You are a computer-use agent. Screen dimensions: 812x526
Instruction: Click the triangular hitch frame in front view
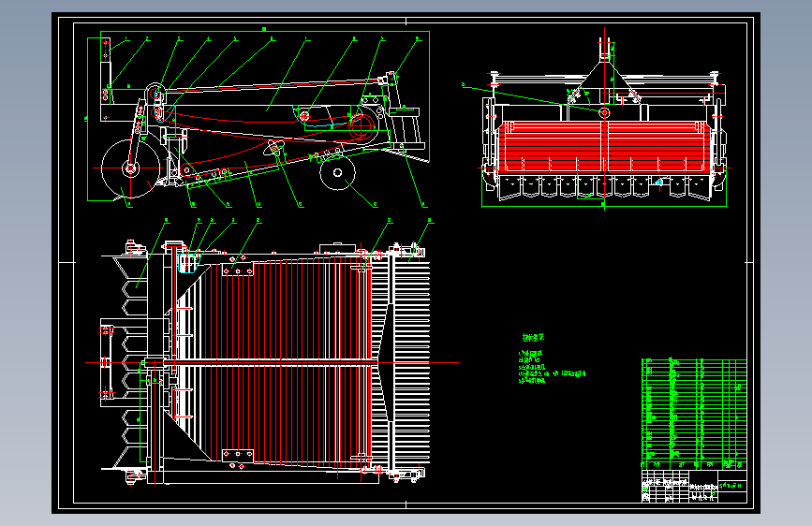604,81
